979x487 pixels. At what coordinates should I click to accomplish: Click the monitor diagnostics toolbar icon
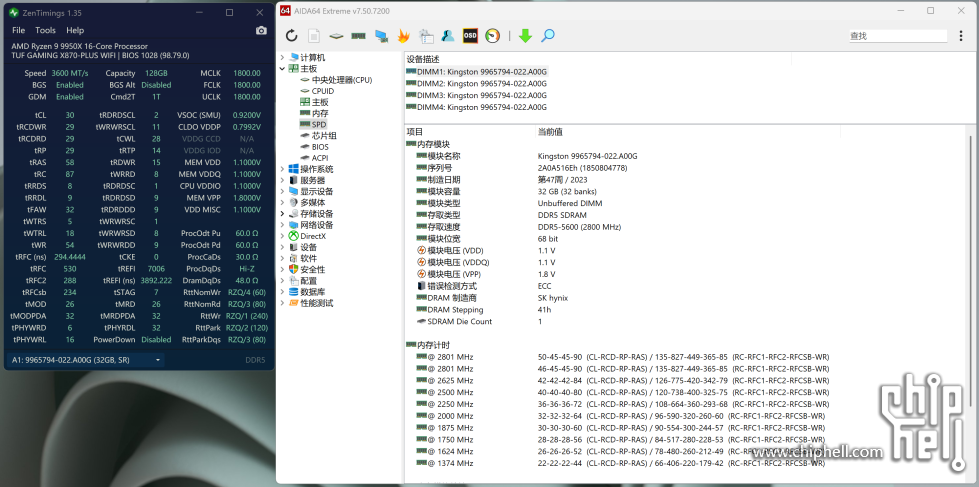[x=381, y=36]
